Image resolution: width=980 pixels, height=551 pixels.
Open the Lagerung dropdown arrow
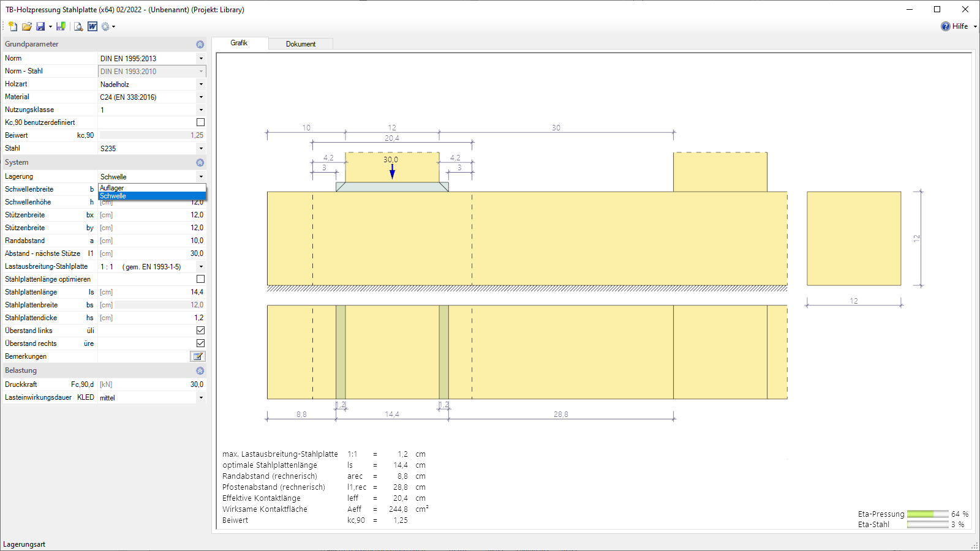pos(201,177)
